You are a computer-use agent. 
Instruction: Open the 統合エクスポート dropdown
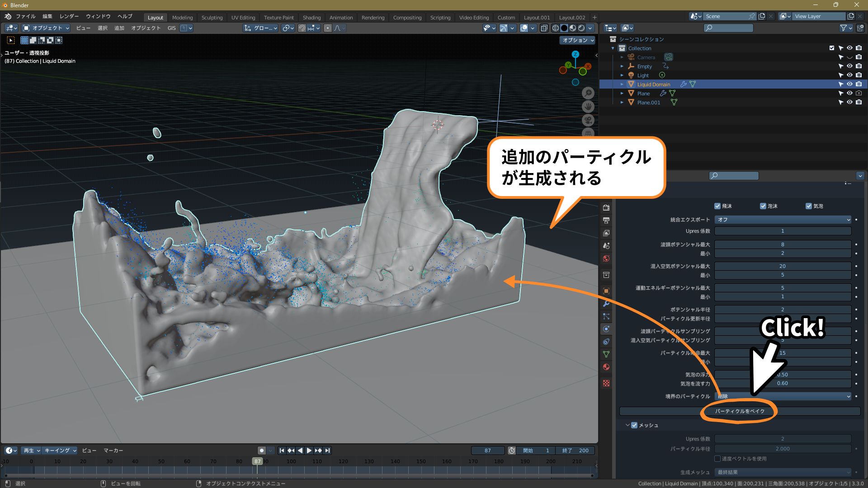pyautogui.click(x=783, y=220)
